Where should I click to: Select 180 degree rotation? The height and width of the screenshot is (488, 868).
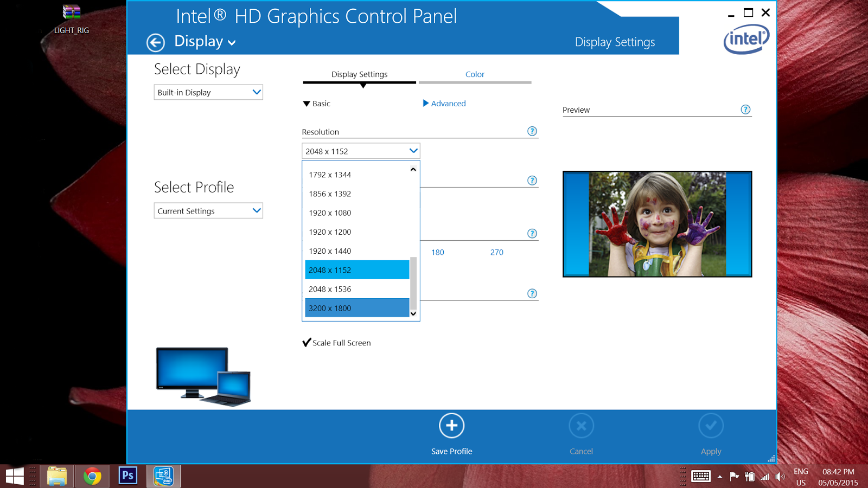(438, 252)
